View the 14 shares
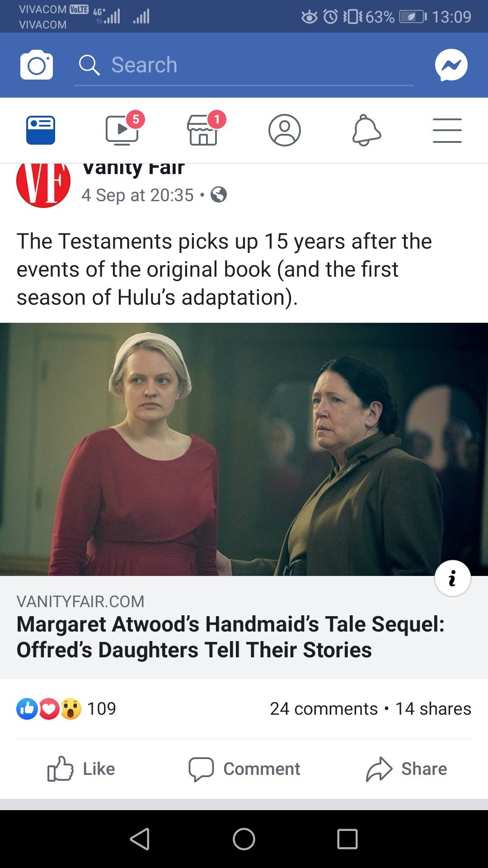This screenshot has width=488, height=868. click(433, 708)
